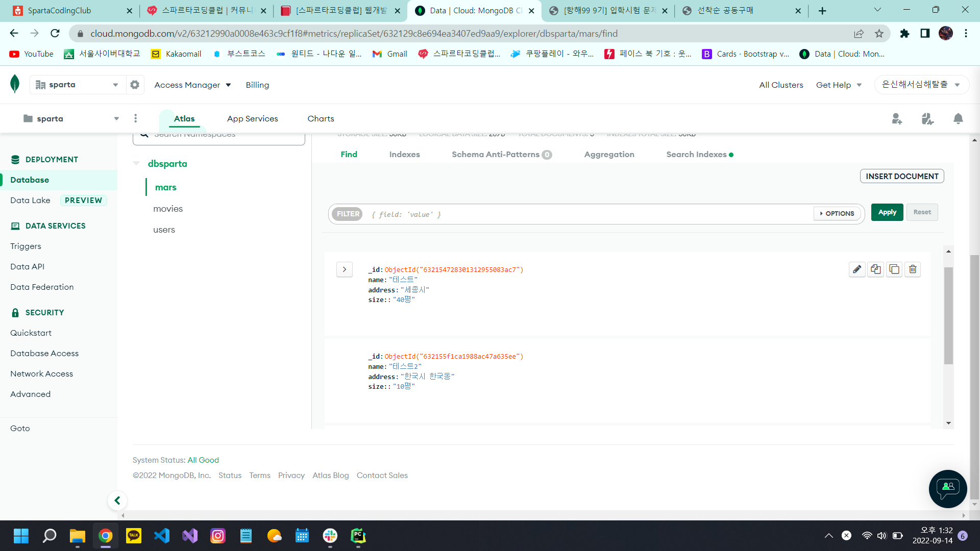This screenshot has height=551, width=980.
Task: Open organization settings gear icon
Action: click(x=135, y=85)
